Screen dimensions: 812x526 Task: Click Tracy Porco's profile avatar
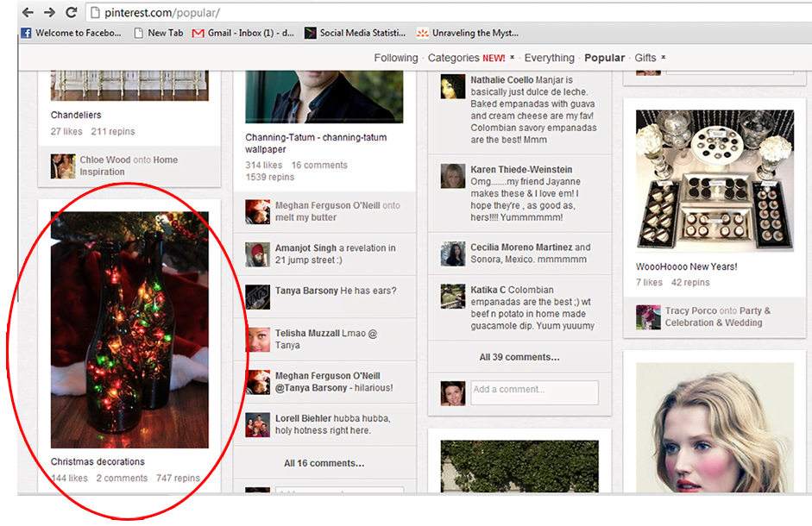(648, 316)
